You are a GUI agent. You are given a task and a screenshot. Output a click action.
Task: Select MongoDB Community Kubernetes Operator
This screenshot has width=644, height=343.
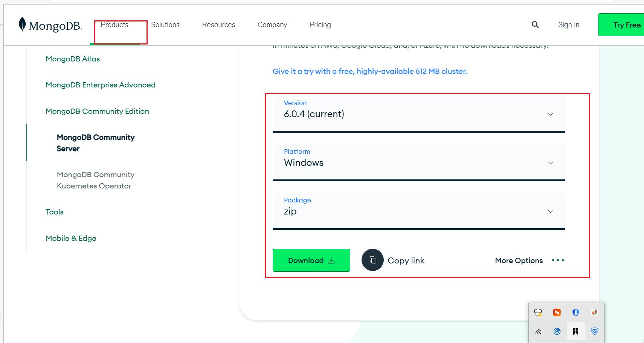[96, 180]
